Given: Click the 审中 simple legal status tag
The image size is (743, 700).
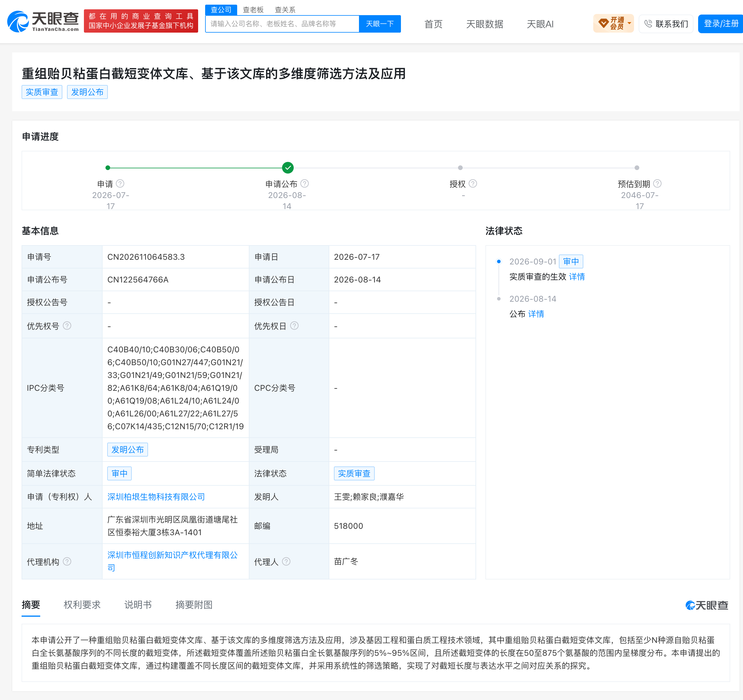Looking at the screenshot, I should coord(119,474).
